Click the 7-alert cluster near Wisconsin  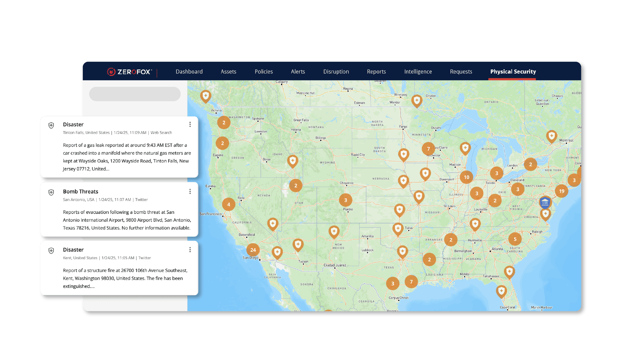point(429,148)
